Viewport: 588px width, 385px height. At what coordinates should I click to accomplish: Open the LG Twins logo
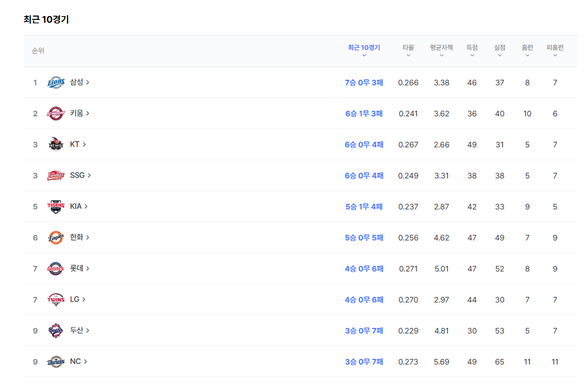tap(55, 300)
